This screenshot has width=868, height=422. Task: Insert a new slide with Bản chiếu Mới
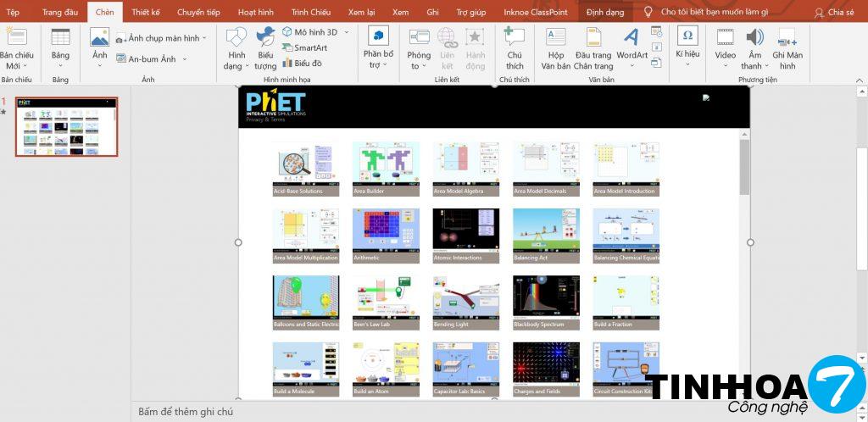(16, 47)
